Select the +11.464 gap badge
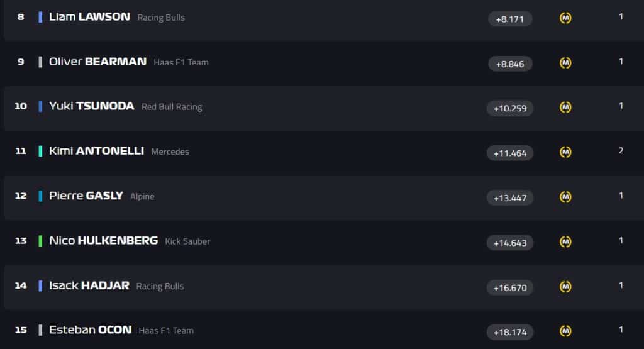The image size is (644, 349). pyautogui.click(x=510, y=153)
